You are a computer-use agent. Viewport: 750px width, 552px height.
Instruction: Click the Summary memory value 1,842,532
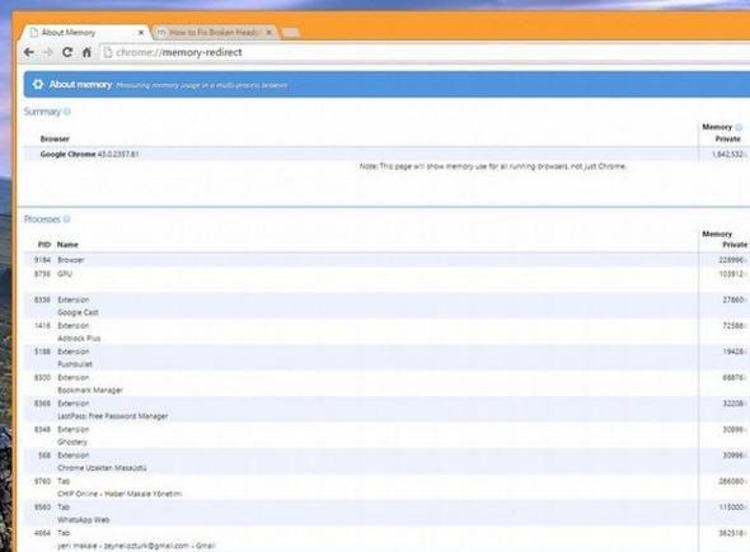coord(727,154)
